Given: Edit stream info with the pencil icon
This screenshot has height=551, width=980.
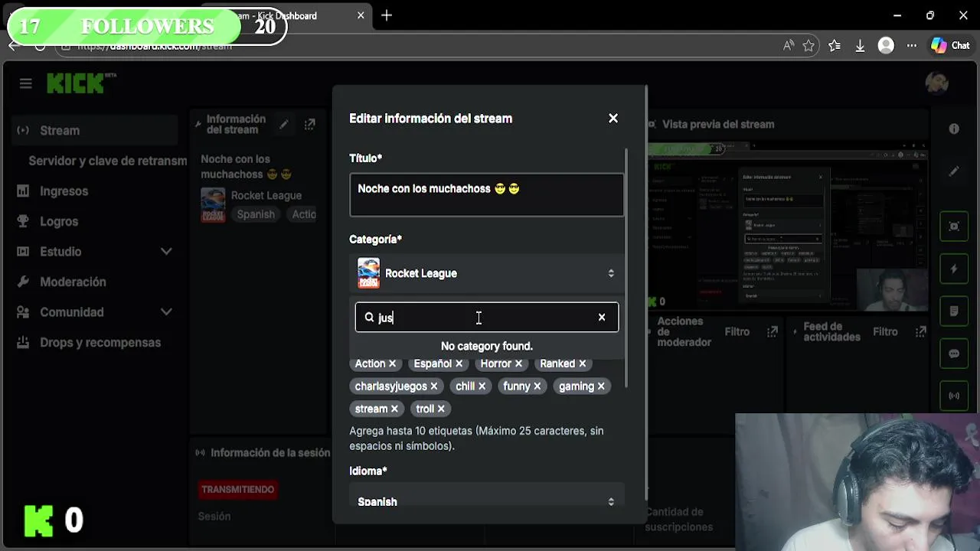Looking at the screenshot, I should point(284,124).
